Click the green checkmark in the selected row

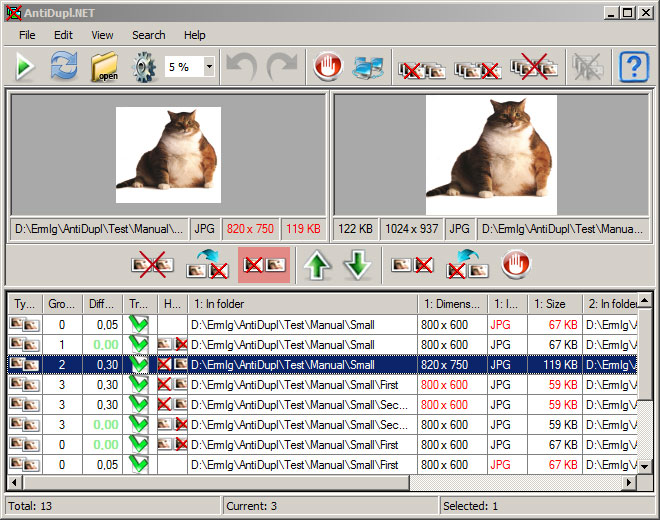click(x=139, y=365)
